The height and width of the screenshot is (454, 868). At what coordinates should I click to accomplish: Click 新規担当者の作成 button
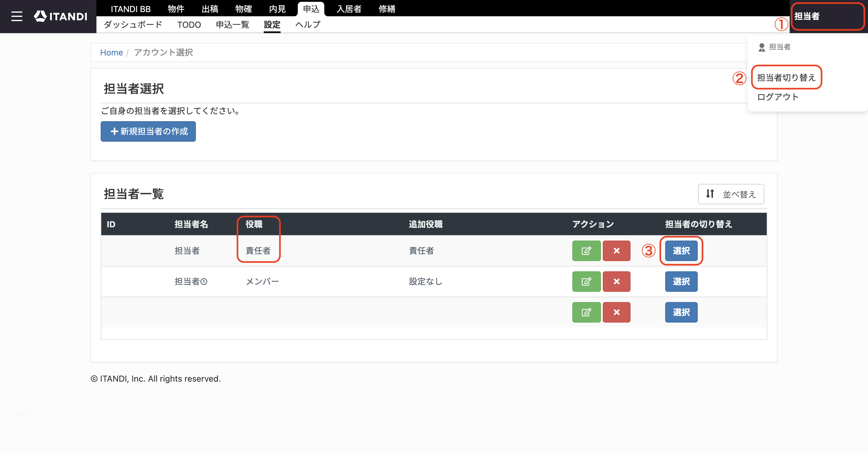[x=148, y=131]
